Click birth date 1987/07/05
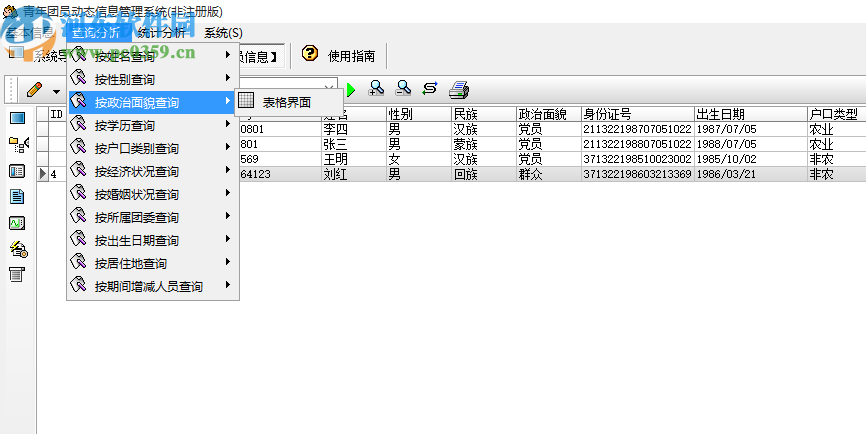 pyautogui.click(x=750, y=130)
